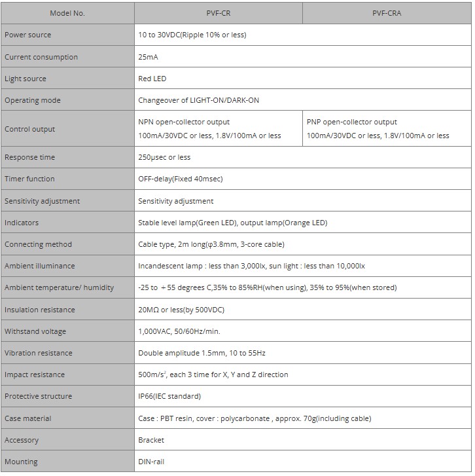This screenshot has width=475, height=476.
Task: Click the Double amplitude vibration resistance value
Action: (202, 353)
